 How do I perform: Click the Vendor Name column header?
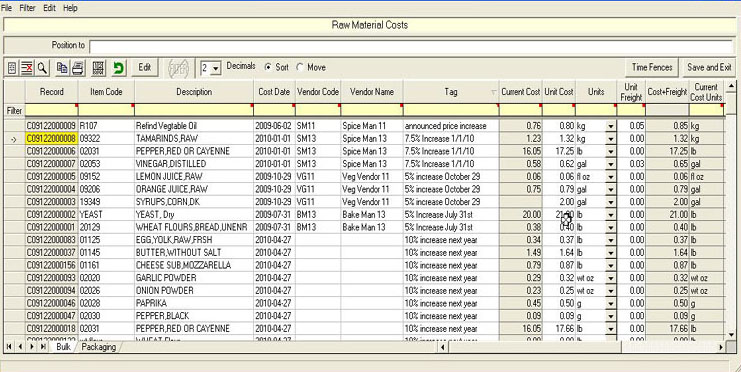tap(372, 92)
